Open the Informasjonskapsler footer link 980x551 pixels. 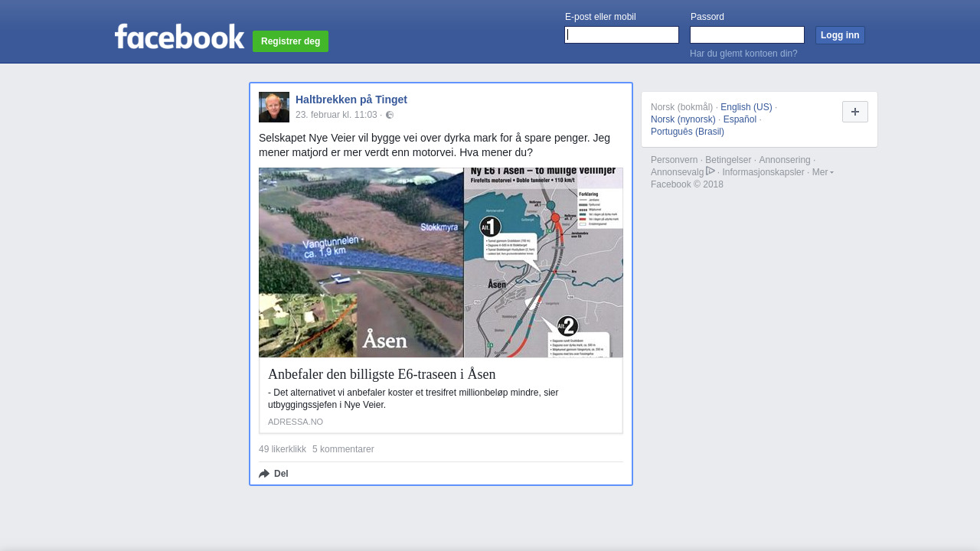pos(763,172)
